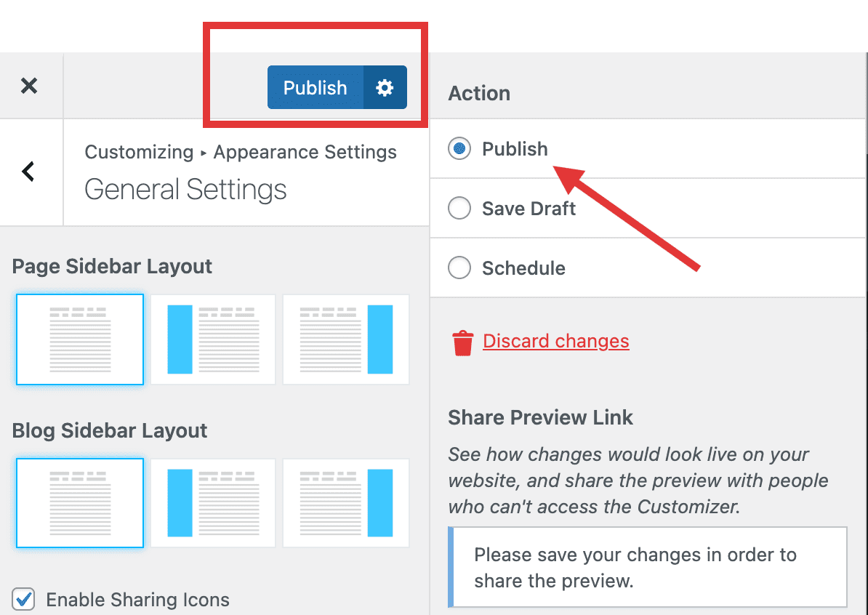Click the red trash icon

tap(463, 342)
